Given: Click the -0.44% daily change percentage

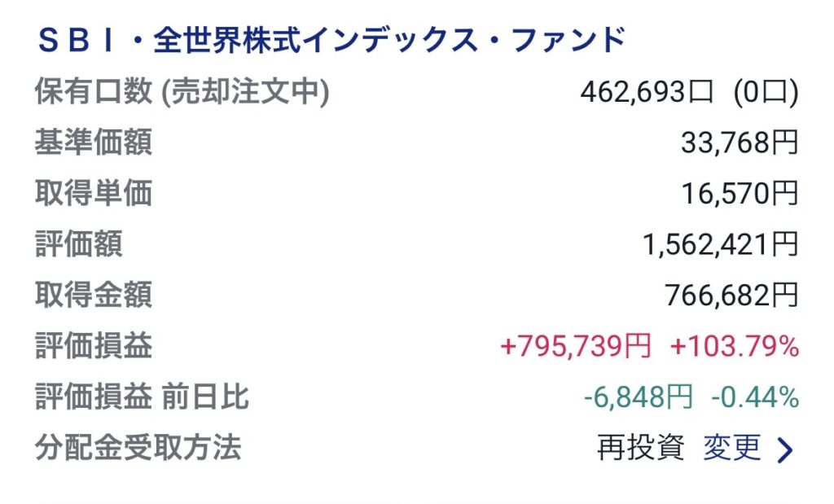Looking at the screenshot, I should [755, 397].
